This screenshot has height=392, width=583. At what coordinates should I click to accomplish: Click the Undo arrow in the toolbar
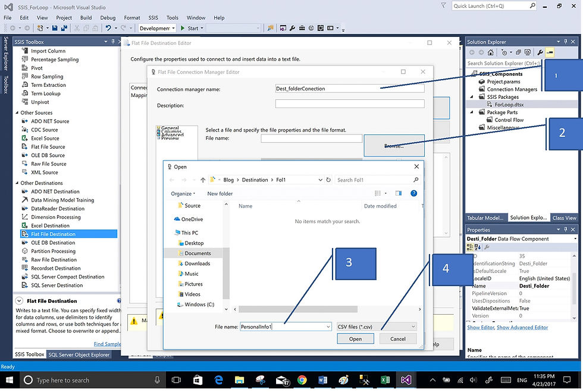coord(108,28)
